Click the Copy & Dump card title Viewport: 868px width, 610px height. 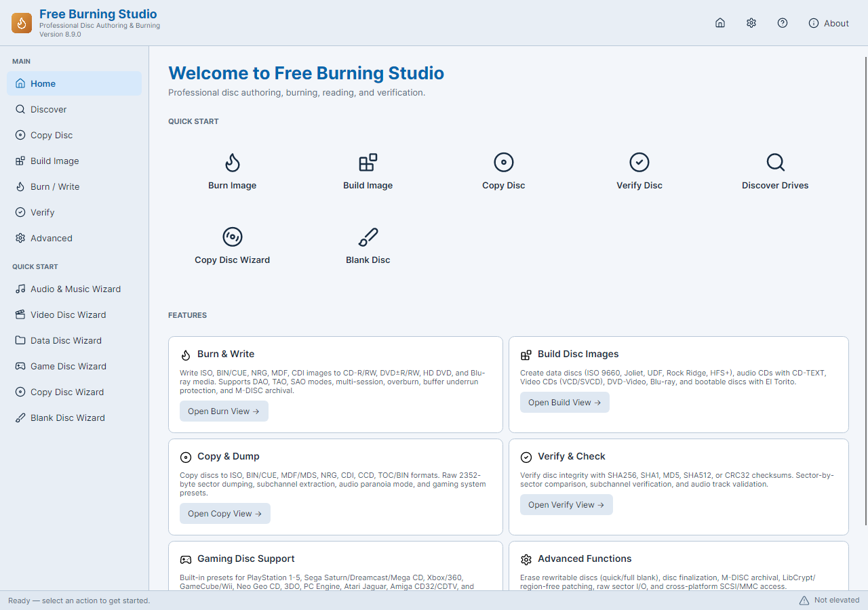[x=229, y=456]
